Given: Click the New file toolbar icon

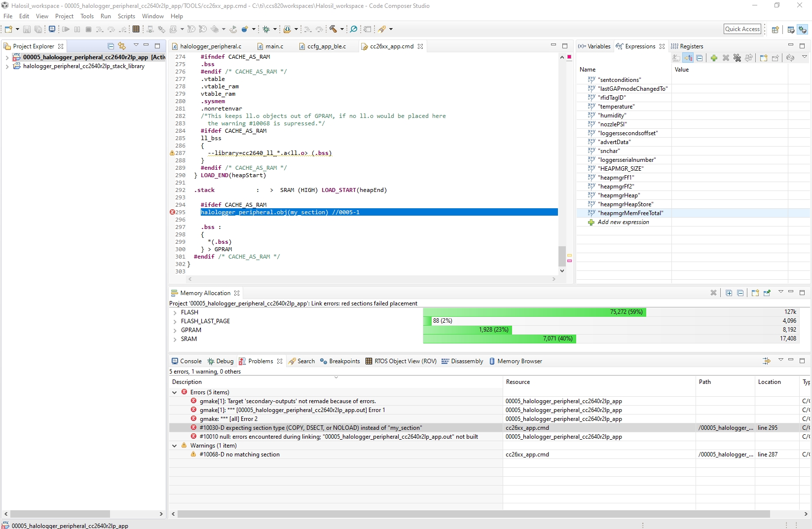Looking at the screenshot, I should pyautogui.click(x=8, y=29).
